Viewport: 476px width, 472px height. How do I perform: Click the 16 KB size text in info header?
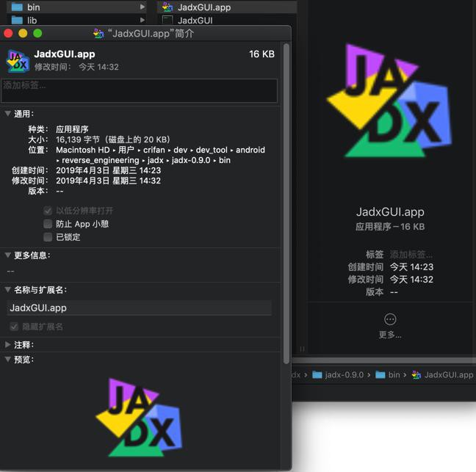pyautogui.click(x=262, y=54)
